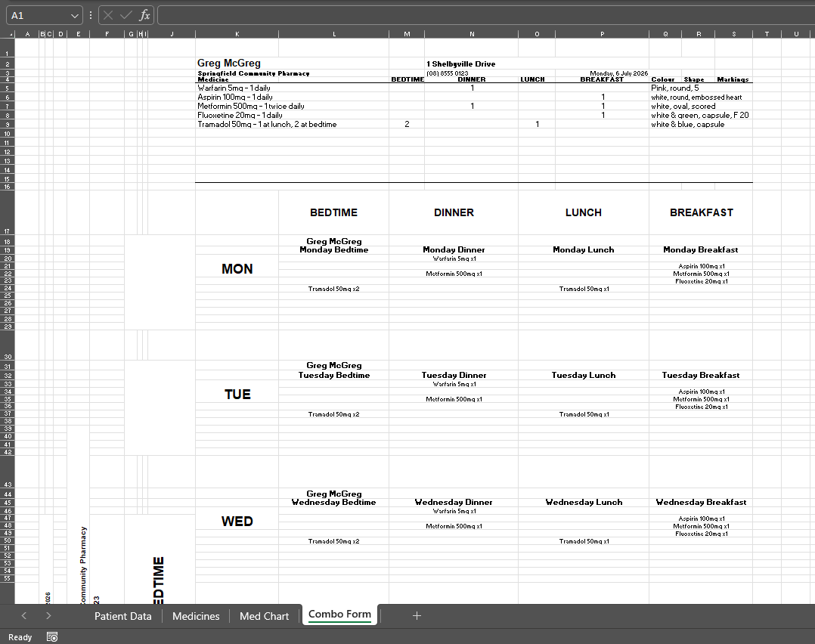Click the Ready status text
This screenshot has height=644, width=815.
coord(20,637)
